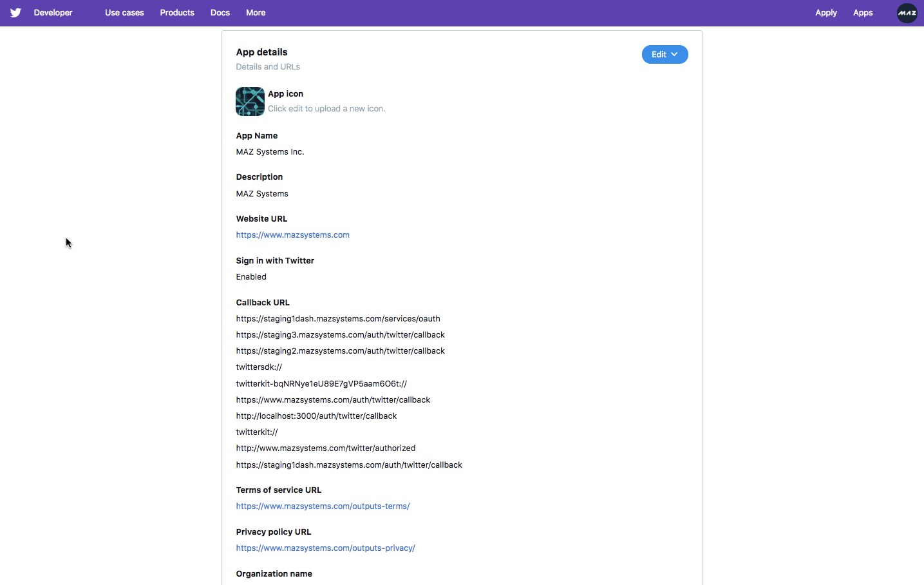Click the staging2 auth/twitter/callback URL
Image resolution: width=924 pixels, height=585 pixels.
pos(340,351)
